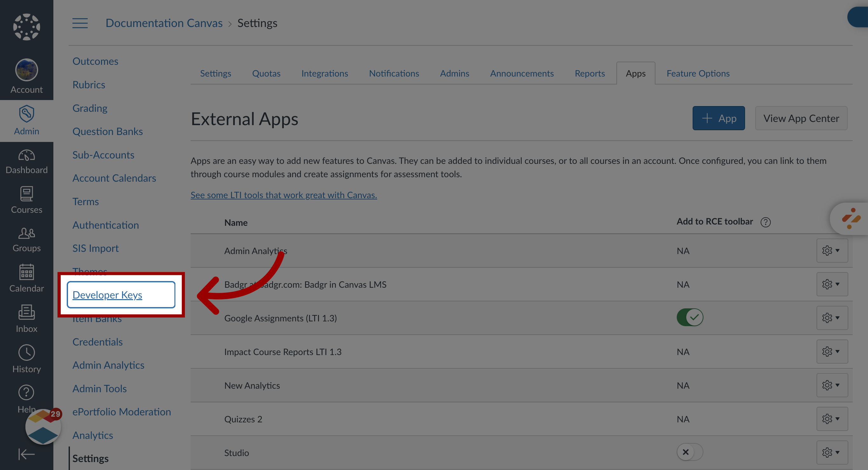Open the LTI tools link

284,195
